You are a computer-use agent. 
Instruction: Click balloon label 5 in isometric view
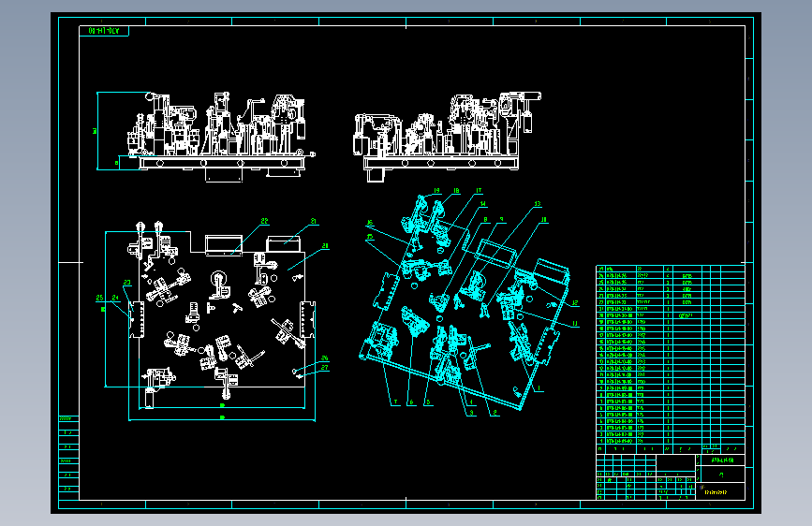[428, 402]
